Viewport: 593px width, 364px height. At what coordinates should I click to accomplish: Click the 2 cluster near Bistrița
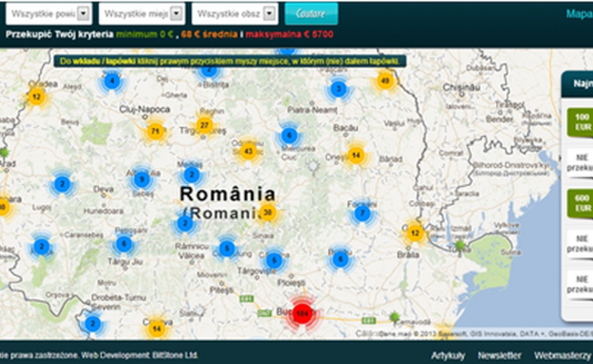pos(208,71)
